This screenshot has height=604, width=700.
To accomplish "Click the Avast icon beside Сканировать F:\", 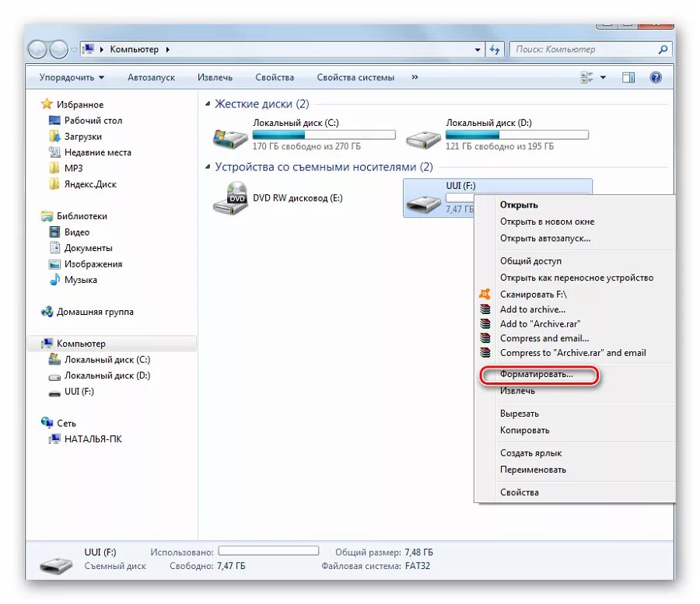I will point(485,294).
